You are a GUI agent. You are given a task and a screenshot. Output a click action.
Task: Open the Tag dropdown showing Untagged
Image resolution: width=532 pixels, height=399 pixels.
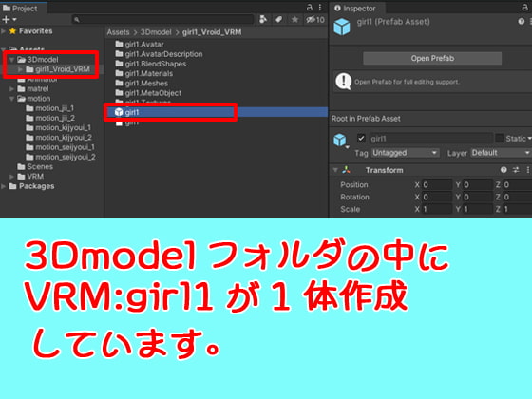[405, 153]
